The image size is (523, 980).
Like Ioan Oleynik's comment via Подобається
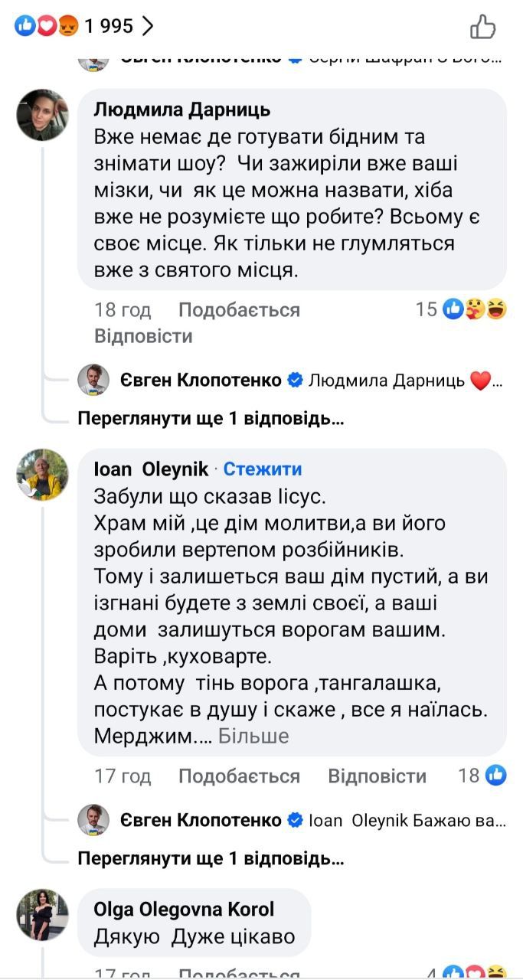click(x=239, y=776)
